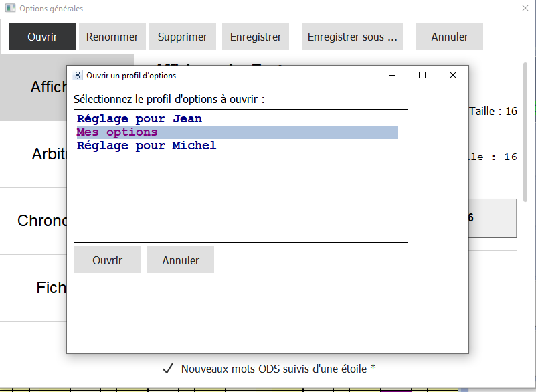
Task: Choose Enregistrer sous ... in the toolbar
Action: [352, 37]
